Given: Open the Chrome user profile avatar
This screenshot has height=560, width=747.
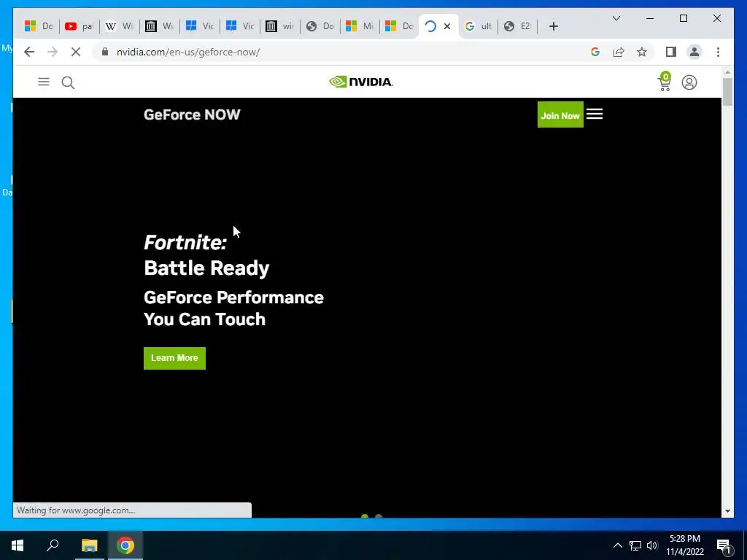Looking at the screenshot, I should 694,52.
